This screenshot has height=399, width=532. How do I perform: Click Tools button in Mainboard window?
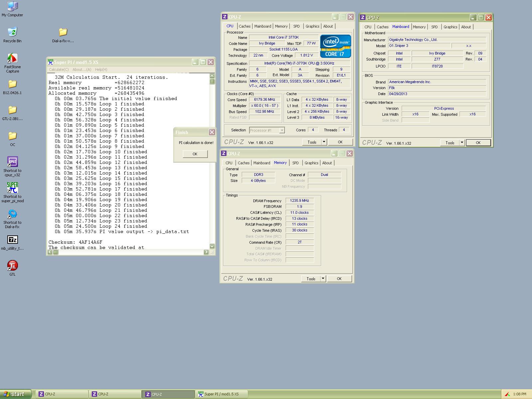(450, 143)
